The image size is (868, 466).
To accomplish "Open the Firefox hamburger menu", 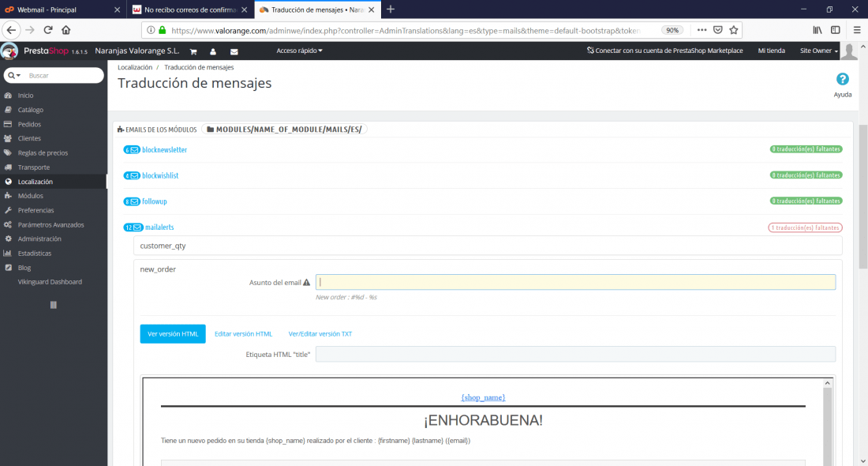I will coord(856,31).
